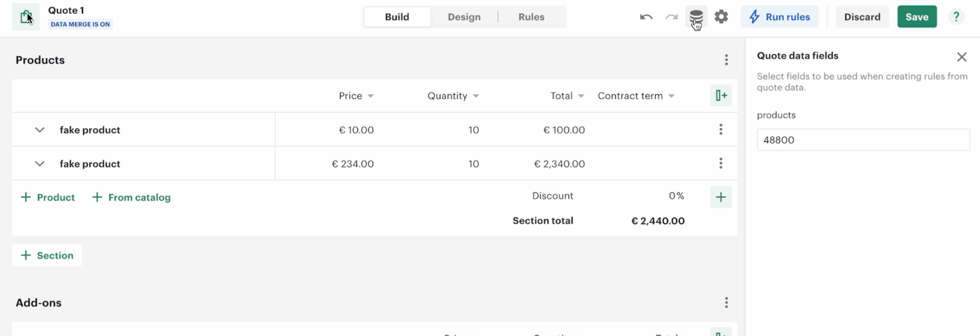Click the redo arrow icon

point(671,17)
